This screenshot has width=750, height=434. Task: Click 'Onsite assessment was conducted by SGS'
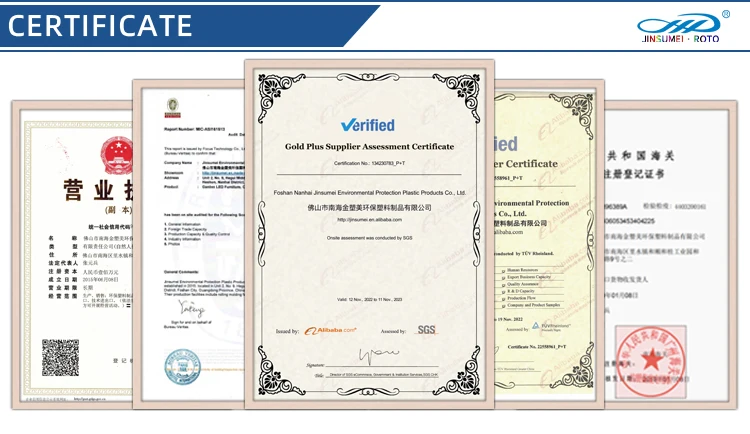click(369, 238)
